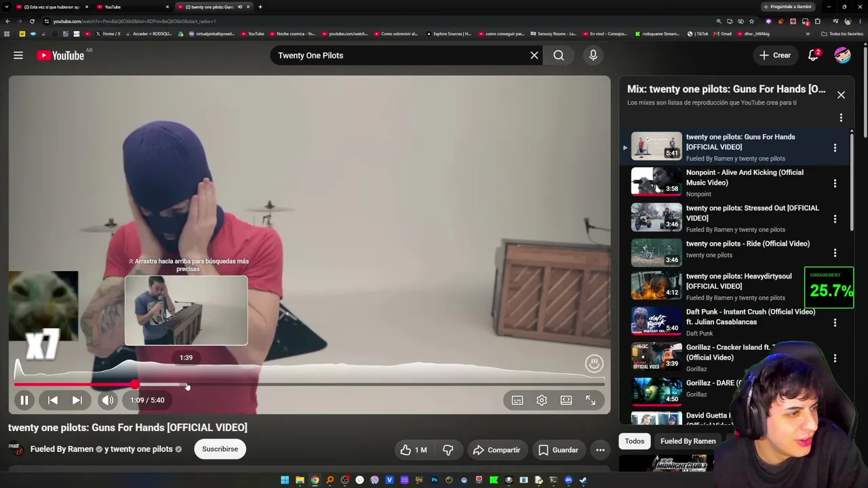Reload the page
The image size is (868, 488).
click(32, 21)
